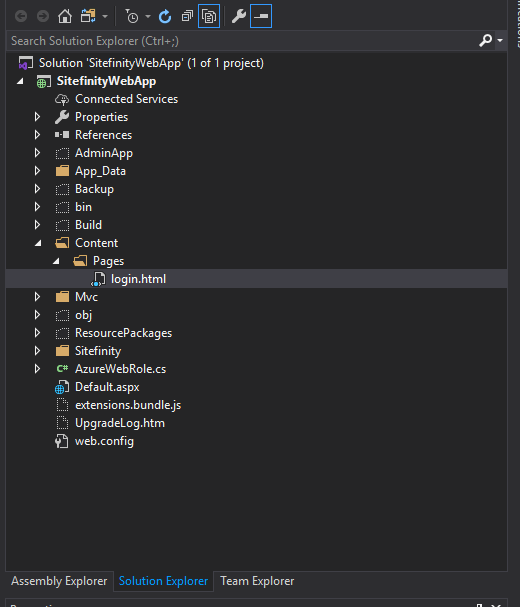This screenshot has width=520, height=607.
Task: Select the obj folder label
Action: [83, 316]
